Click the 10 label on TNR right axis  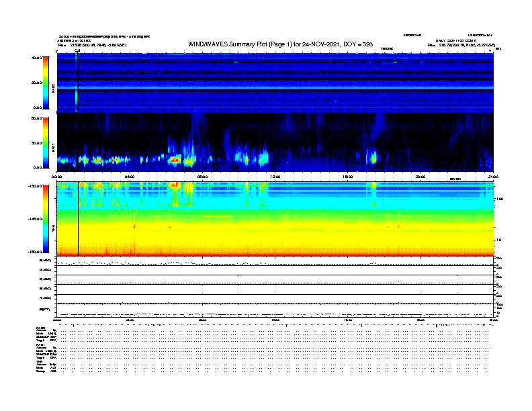498,240
